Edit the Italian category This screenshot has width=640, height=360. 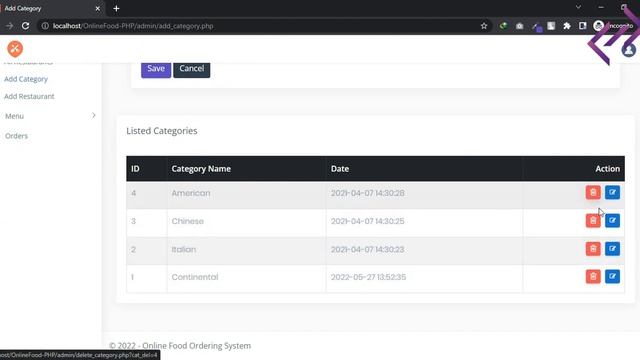[612, 249]
